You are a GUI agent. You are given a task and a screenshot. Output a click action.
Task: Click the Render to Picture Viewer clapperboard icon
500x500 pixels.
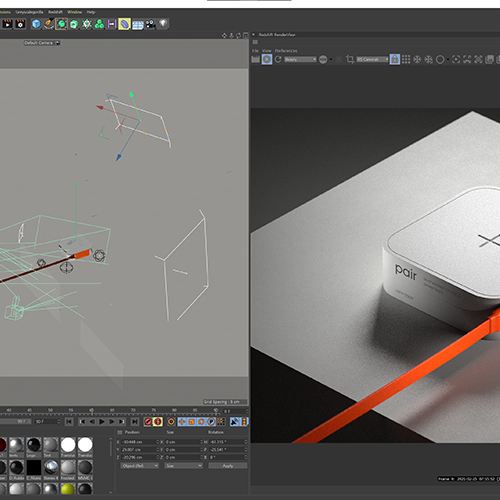[x=7, y=24]
